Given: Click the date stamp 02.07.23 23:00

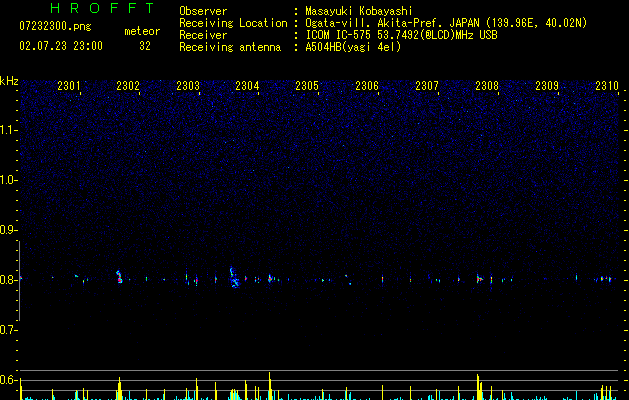Looking at the screenshot, I should pos(61,46).
